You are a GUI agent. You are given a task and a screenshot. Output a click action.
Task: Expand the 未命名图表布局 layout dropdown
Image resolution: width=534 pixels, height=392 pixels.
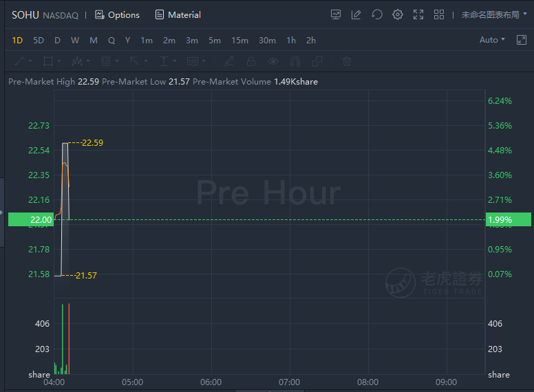point(494,14)
